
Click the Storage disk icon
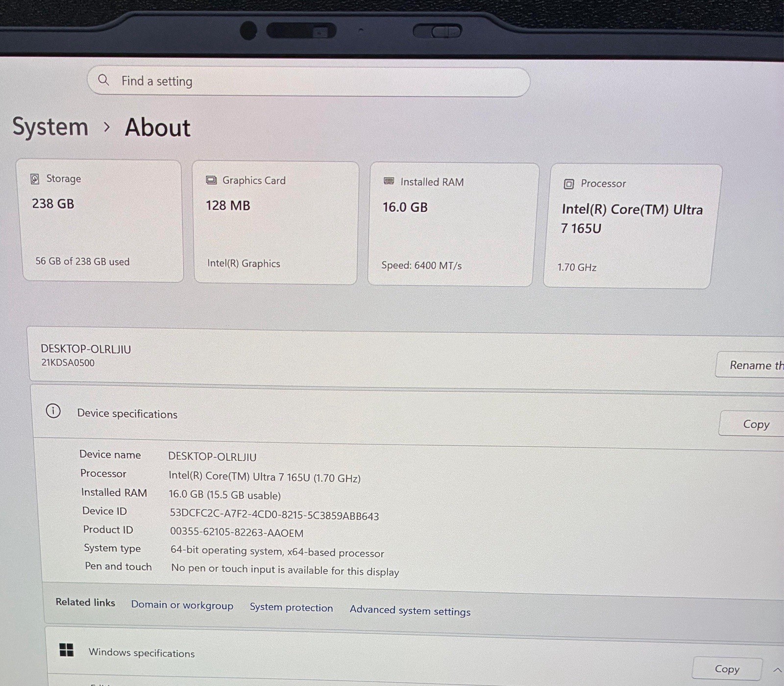(35, 178)
